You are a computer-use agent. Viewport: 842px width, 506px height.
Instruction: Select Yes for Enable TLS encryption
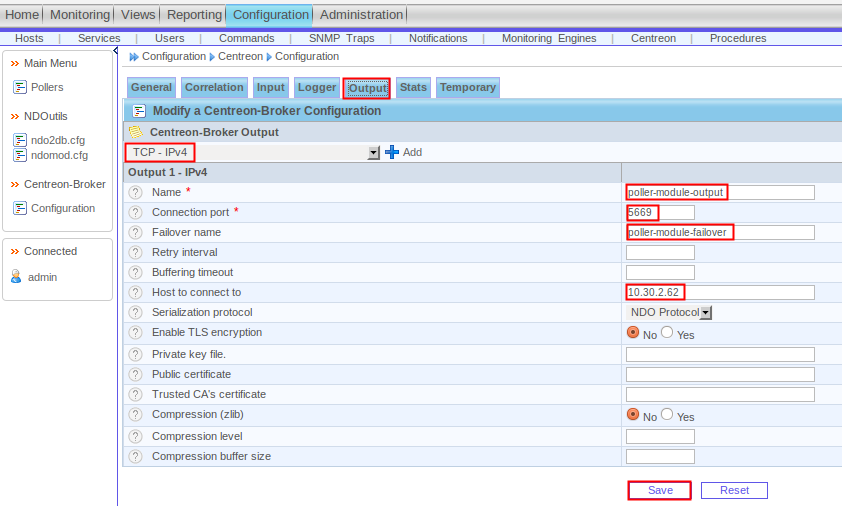pos(667,332)
